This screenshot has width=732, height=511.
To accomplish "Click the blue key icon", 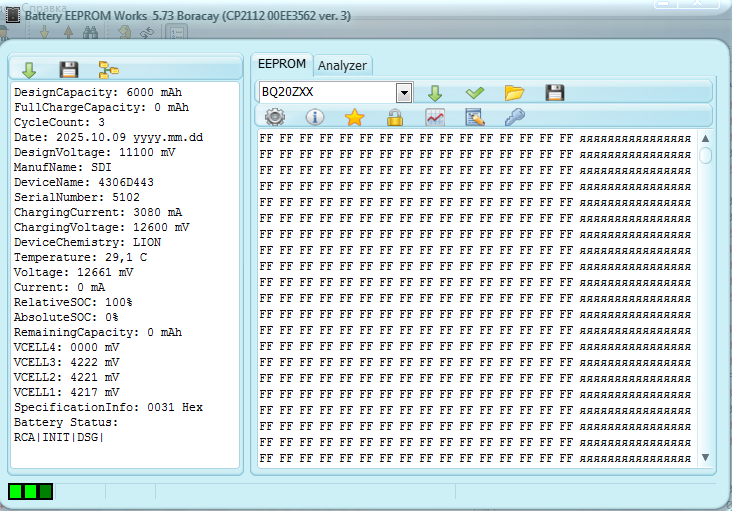I will click(515, 117).
